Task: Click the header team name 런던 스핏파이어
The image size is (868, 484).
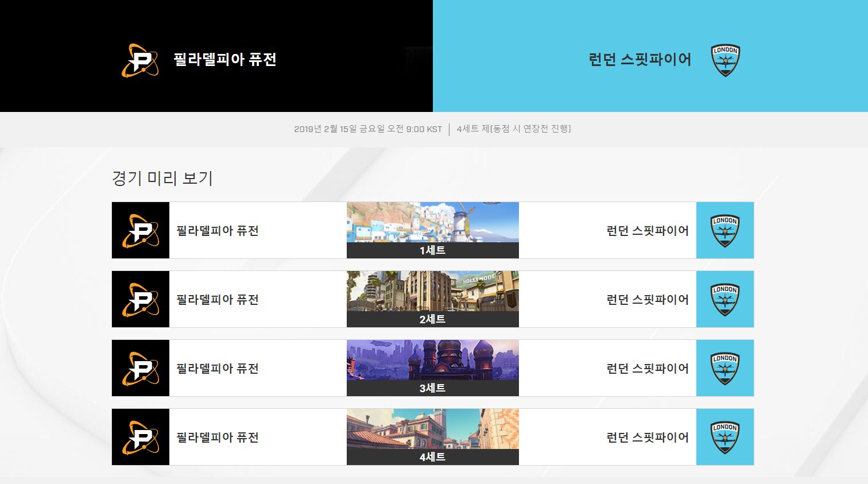Action: (x=640, y=60)
